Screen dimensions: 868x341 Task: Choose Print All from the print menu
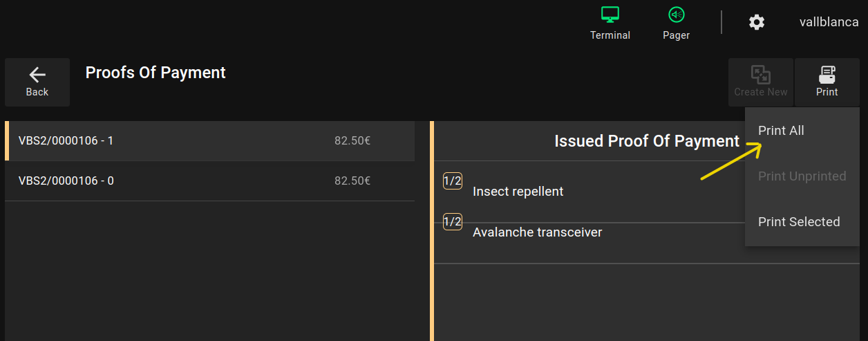point(781,131)
